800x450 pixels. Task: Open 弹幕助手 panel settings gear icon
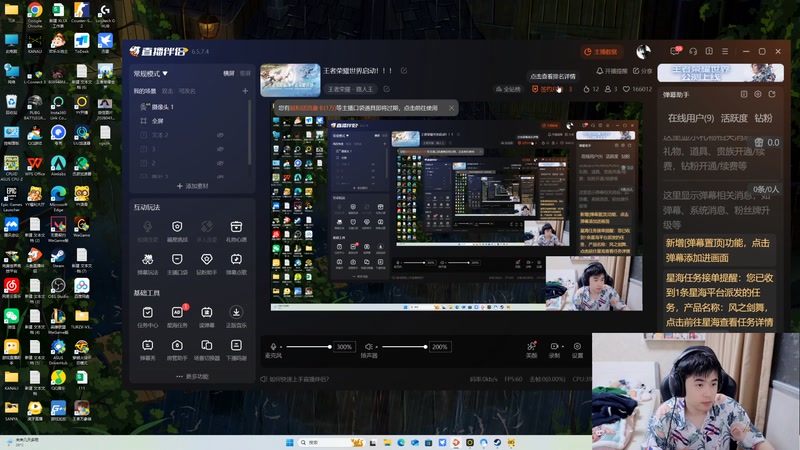coord(758,94)
